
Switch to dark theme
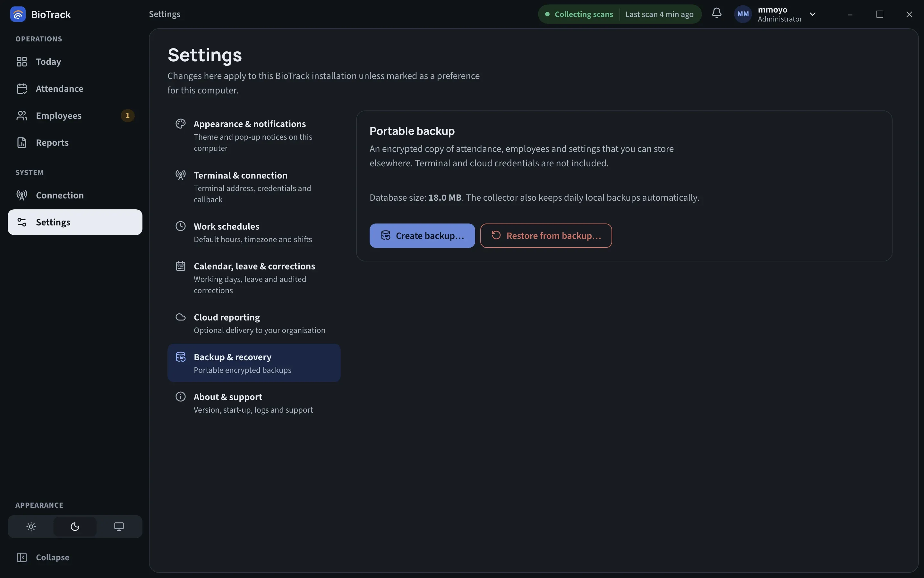point(75,526)
